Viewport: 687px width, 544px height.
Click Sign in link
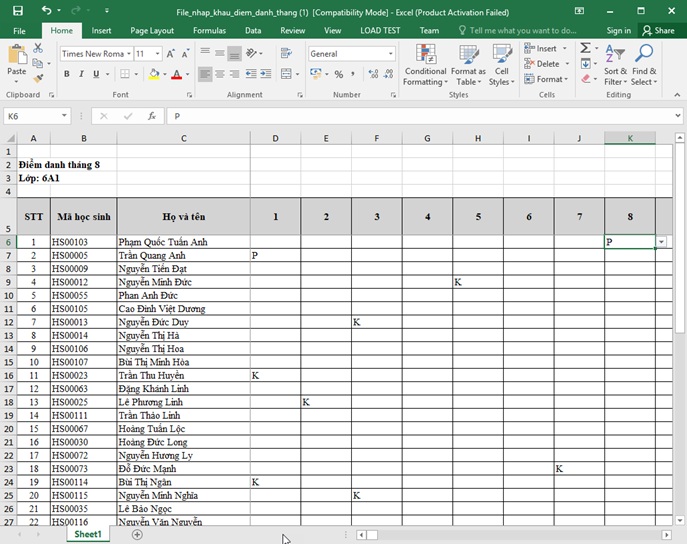[619, 31]
